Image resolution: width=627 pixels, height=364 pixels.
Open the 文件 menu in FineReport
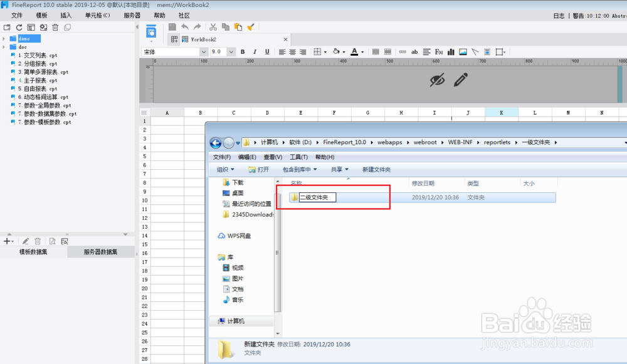pyautogui.click(x=17, y=16)
